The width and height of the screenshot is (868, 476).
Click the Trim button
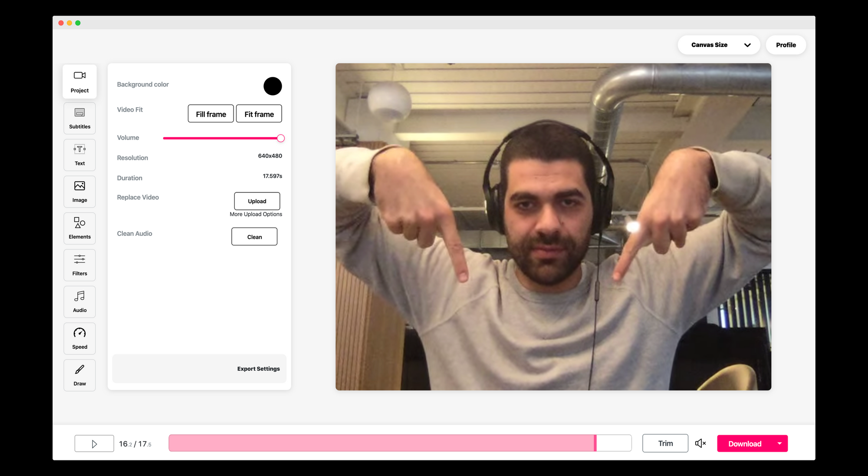point(665,443)
